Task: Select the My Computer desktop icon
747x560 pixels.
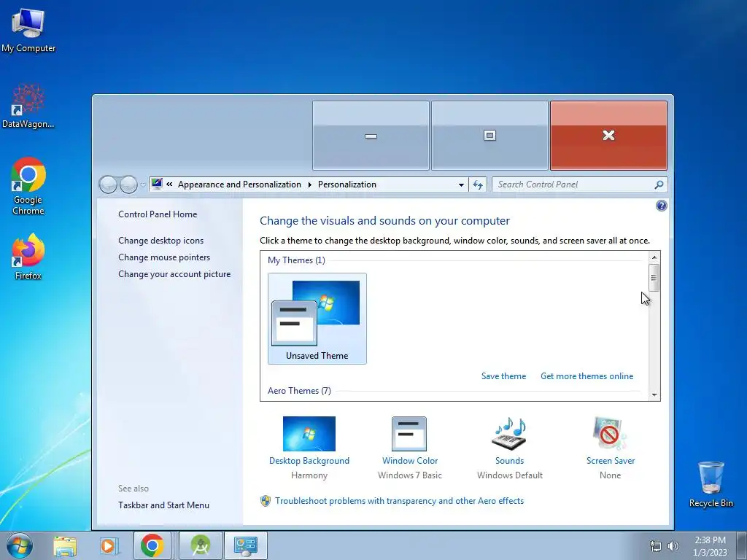Action: tap(28, 31)
